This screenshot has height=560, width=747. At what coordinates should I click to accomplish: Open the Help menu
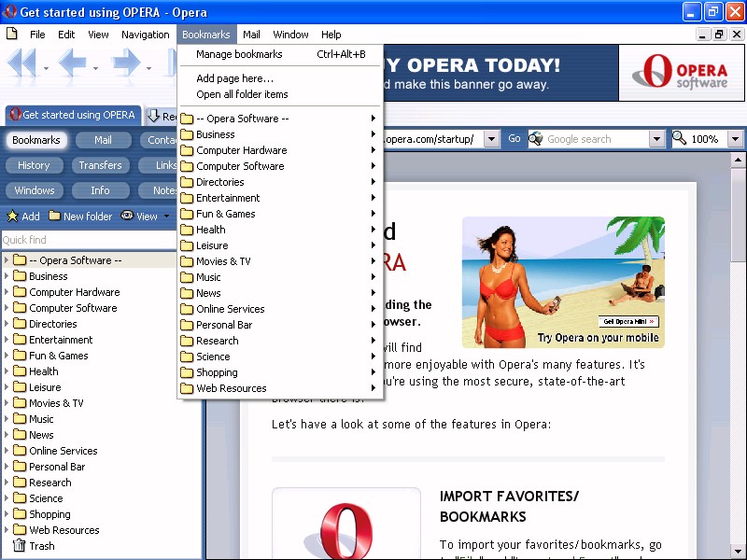(x=331, y=35)
